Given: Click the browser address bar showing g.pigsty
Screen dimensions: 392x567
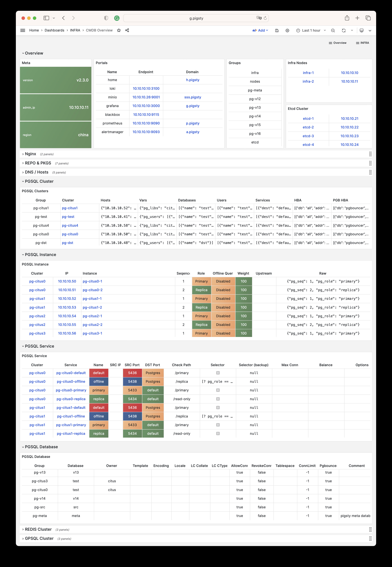Looking at the screenshot, I should (x=196, y=18).
